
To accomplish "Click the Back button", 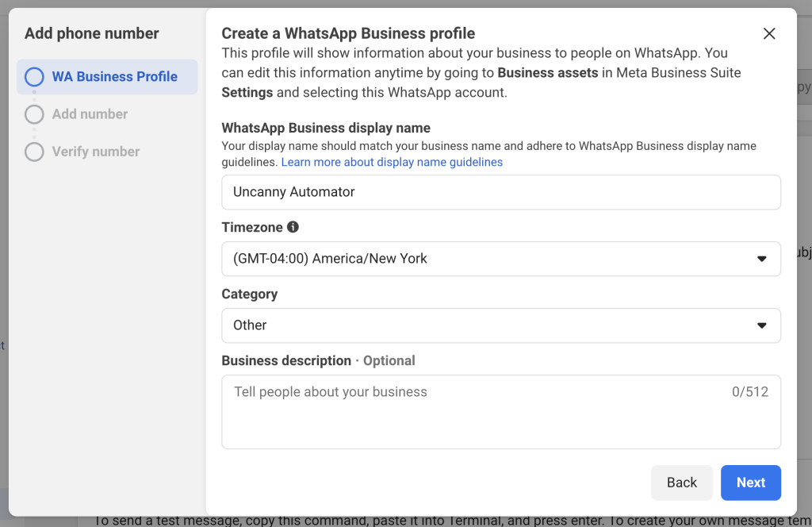I will coord(682,482).
